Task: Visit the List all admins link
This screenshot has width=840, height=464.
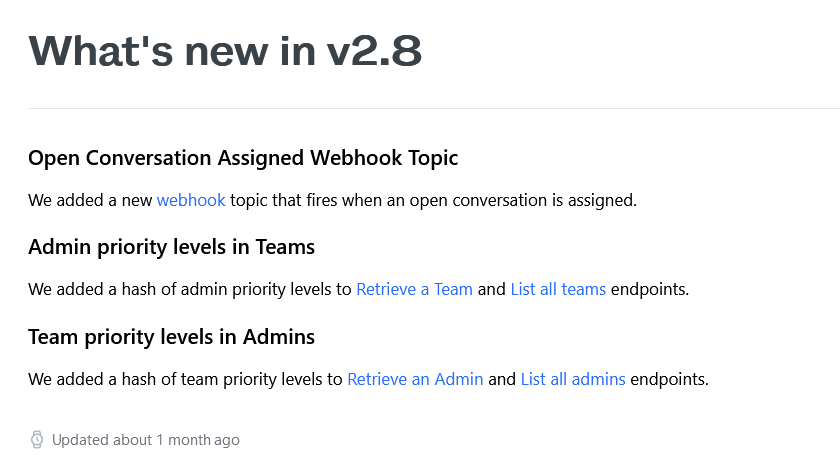Action: point(573,380)
